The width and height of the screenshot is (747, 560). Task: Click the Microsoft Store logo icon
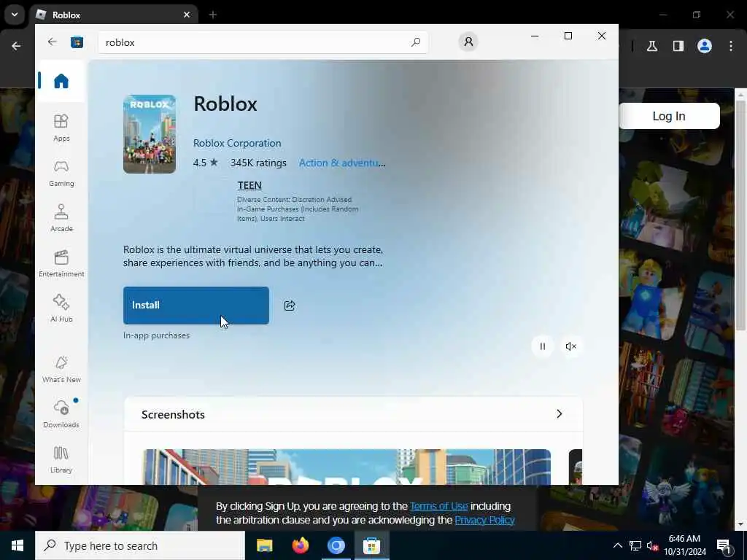(77, 42)
